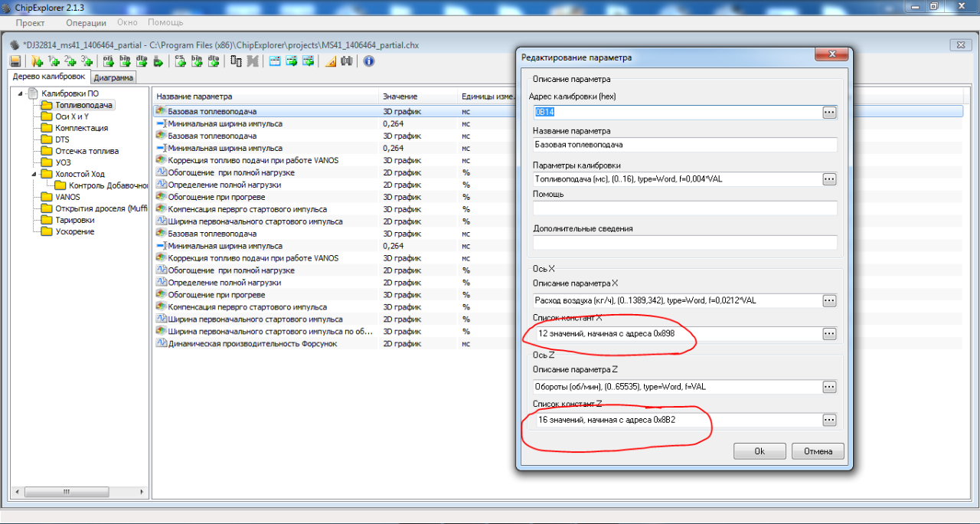The height and width of the screenshot is (524, 980).
Task: Click the 'ori' export toolbar icon
Action: 108,61
